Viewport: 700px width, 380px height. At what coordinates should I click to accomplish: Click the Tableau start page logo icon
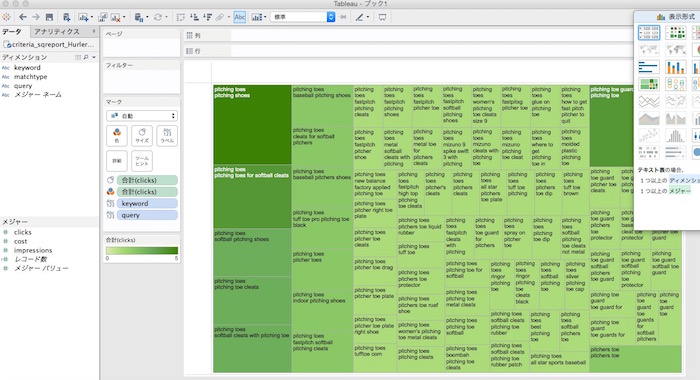click(x=6, y=17)
